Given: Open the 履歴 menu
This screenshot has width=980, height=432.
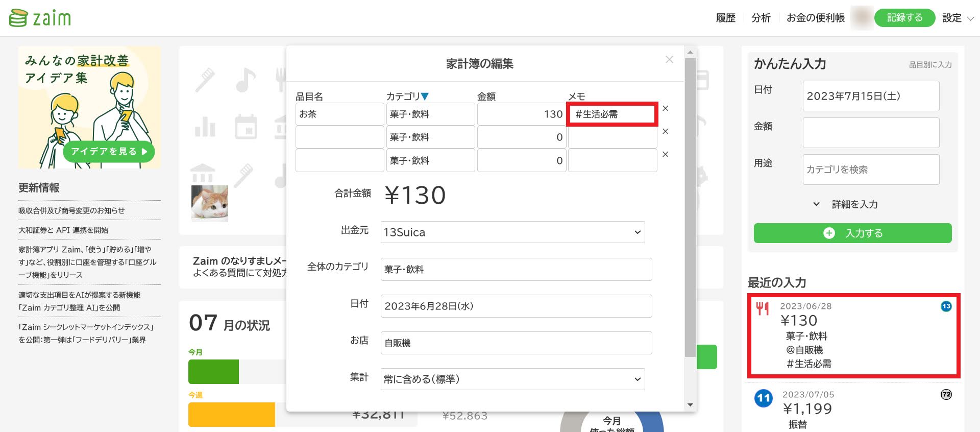Looking at the screenshot, I should (x=725, y=18).
